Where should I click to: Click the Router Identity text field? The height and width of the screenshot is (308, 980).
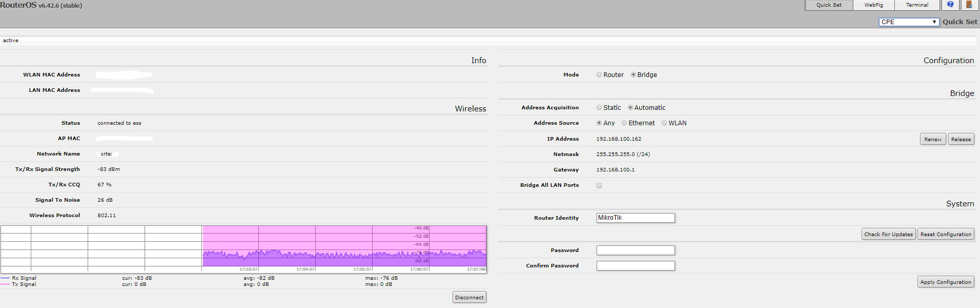(636, 218)
